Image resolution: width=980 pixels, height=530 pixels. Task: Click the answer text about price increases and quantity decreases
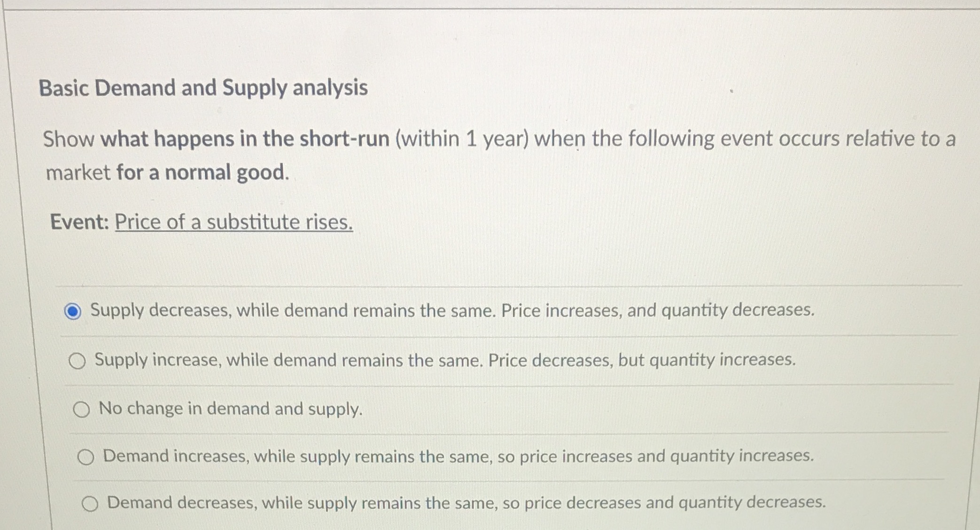coord(451,310)
